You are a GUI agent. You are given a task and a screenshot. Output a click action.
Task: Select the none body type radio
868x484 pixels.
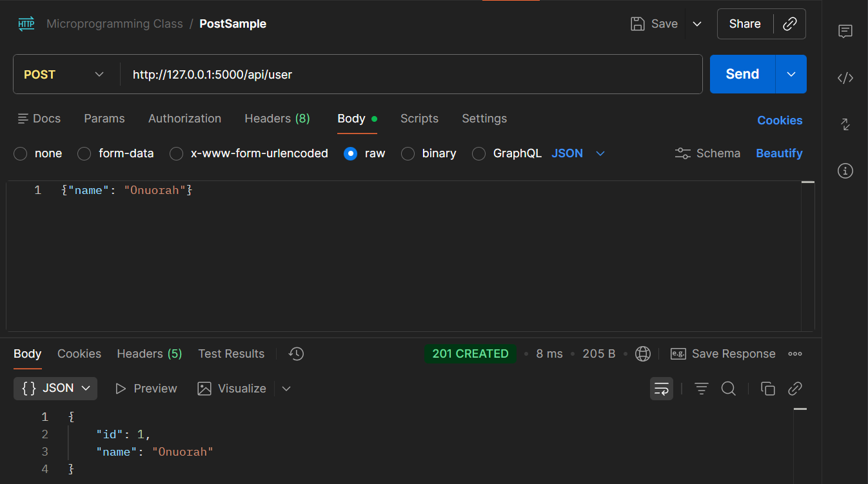click(21, 154)
